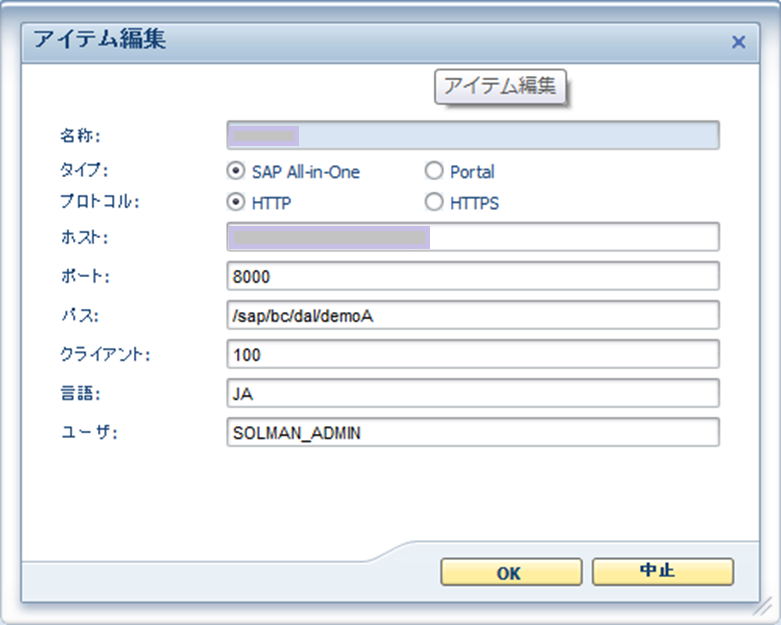Close the アイテム編集 dialog with X icon

point(738,42)
